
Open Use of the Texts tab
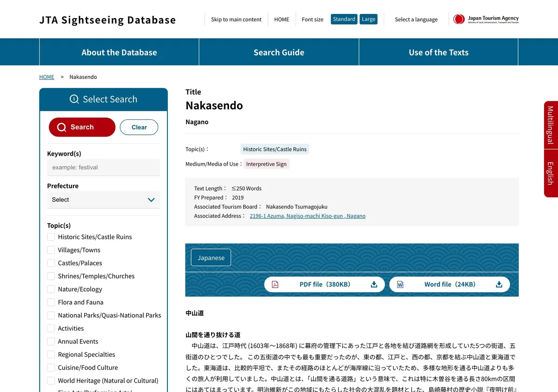pos(438,52)
